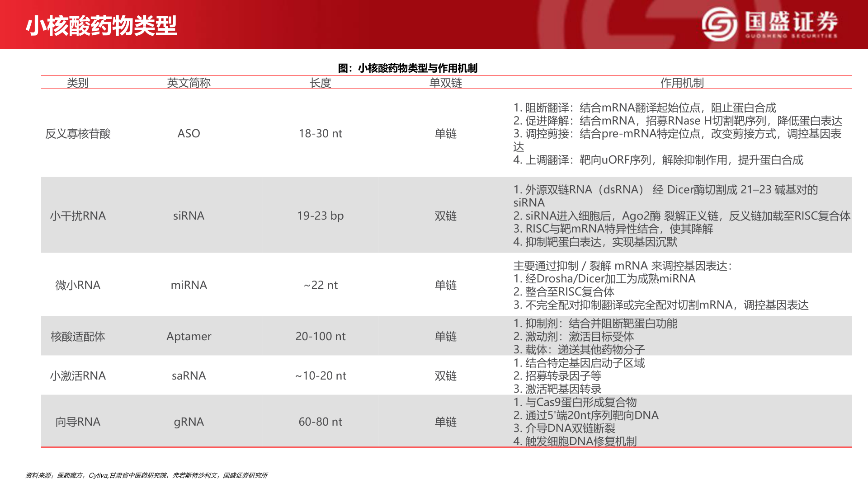The height and width of the screenshot is (488, 868).
Task: Click 单链 in the ASO row
Action: tap(446, 134)
